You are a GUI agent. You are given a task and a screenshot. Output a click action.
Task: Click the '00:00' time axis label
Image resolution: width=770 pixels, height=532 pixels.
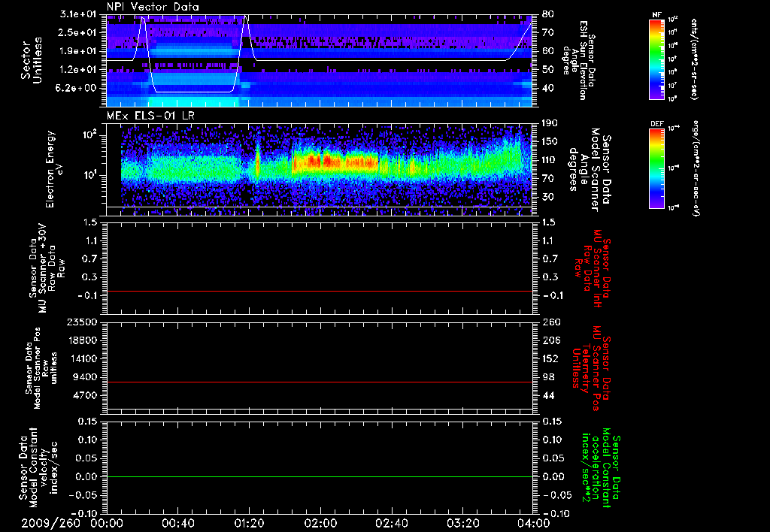tap(107, 523)
